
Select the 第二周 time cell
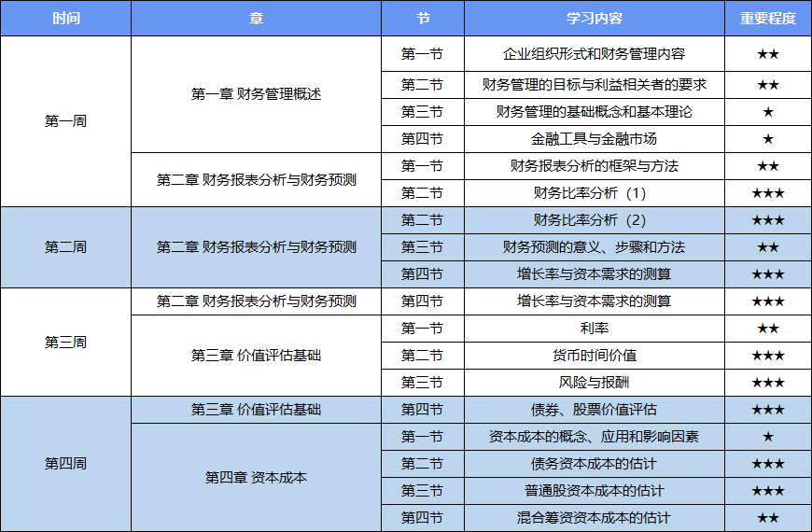65,247
